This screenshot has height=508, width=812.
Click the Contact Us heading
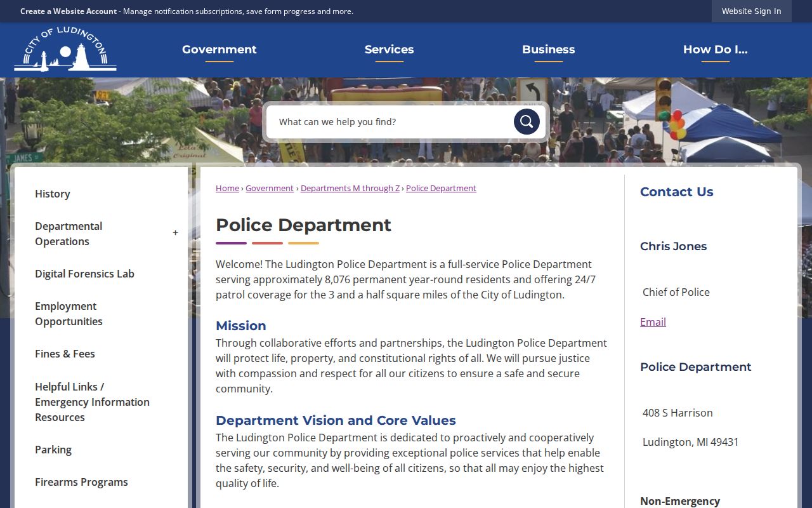(x=676, y=192)
